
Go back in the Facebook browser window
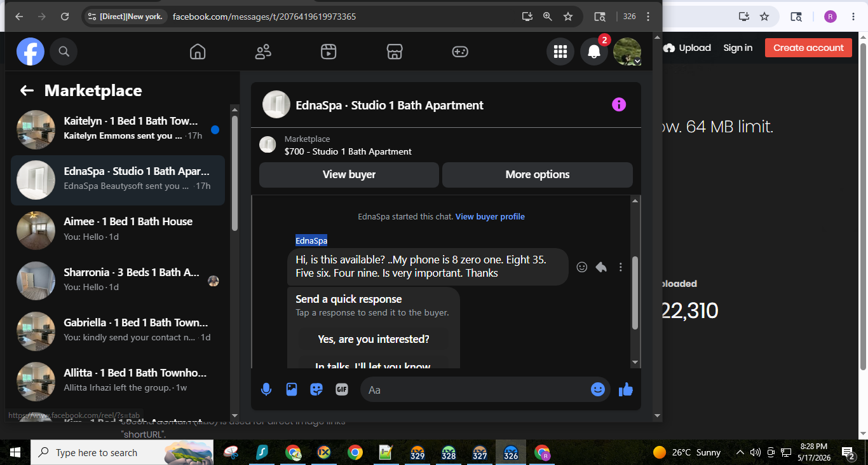tap(19, 17)
